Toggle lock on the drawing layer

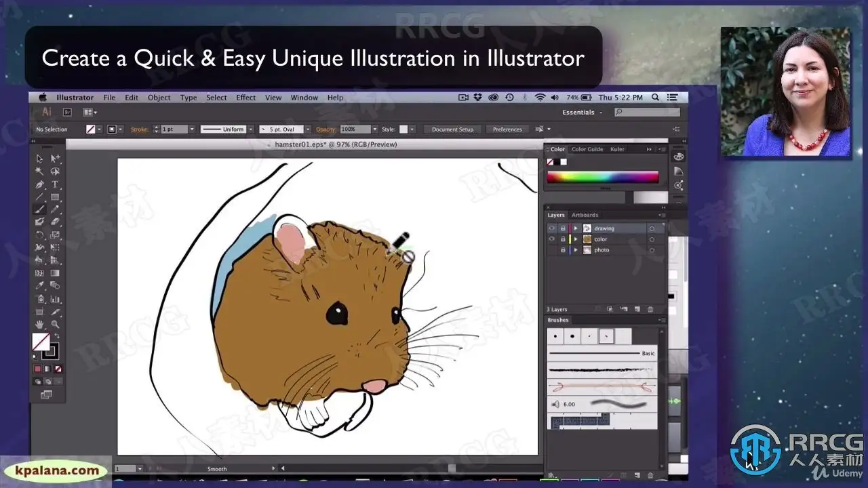tap(563, 228)
